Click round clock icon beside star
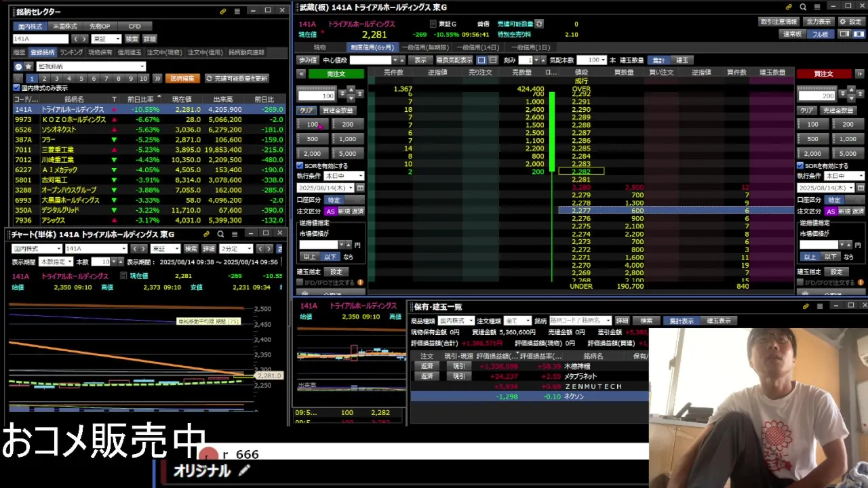Screen dimensions: 868x488 18,66
